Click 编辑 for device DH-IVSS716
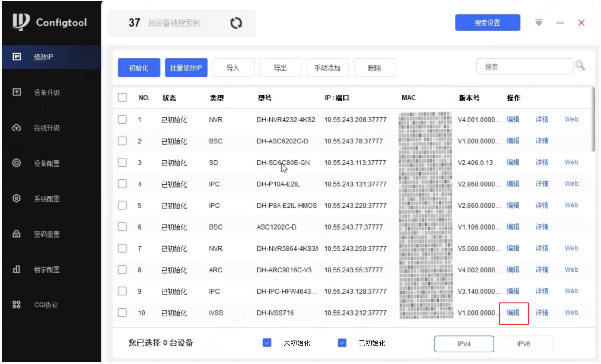The height and width of the screenshot is (364, 601). [x=513, y=313]
